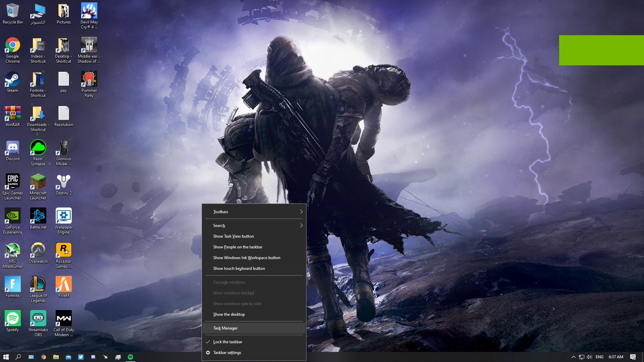Choose Show Task View button
The image size is (644, 362).
coord(254,237)
